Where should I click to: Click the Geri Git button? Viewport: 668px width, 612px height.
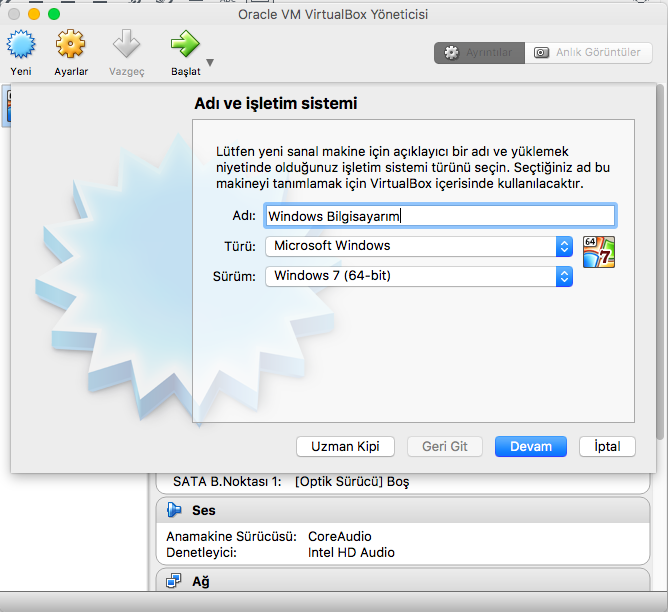pyautogui.click(x=445, y=446)
